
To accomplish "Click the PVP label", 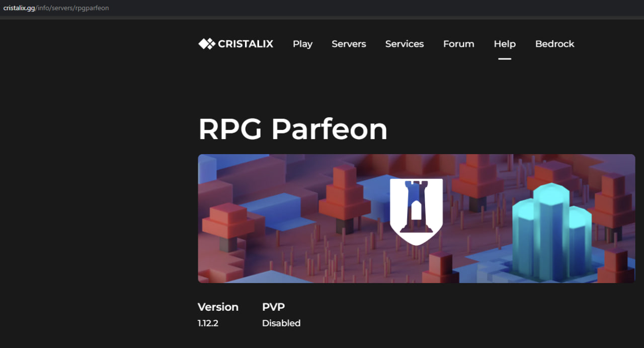I will pyautogui.click(x=273, y=307).
